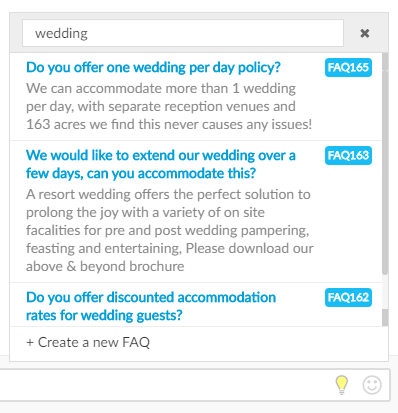Select the FAQ165 badge
Viewport: 398px width, 413px height.
coord(348,68)
